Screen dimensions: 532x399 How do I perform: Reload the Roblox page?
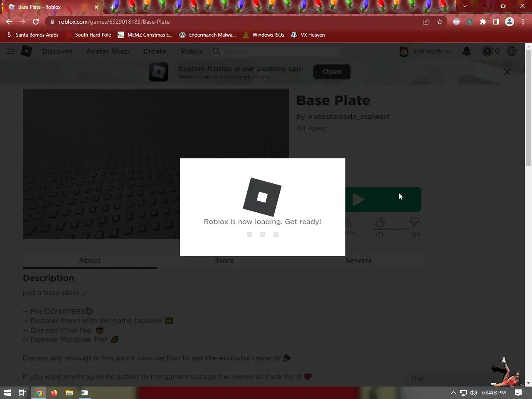click(36, 22)
